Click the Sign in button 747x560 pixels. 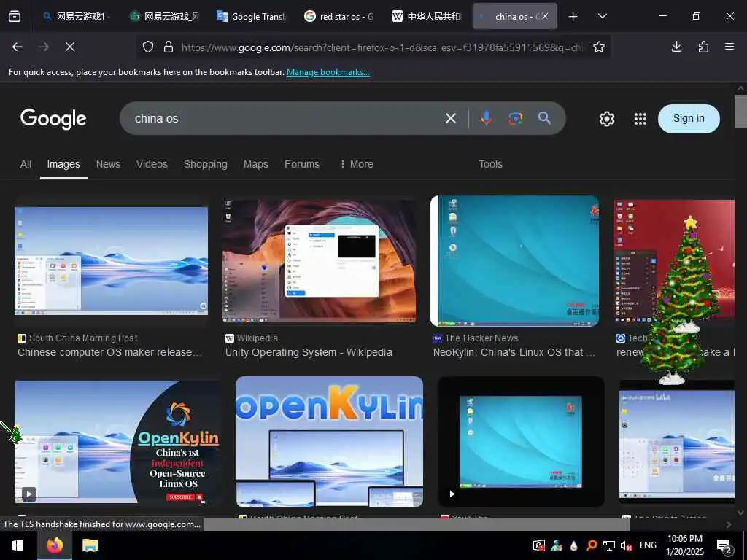pos(689,119)
